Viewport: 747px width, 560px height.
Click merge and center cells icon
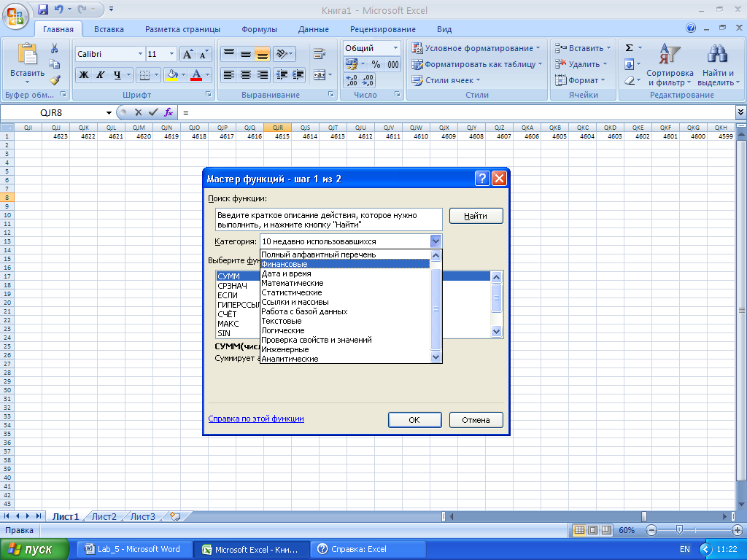320,75
